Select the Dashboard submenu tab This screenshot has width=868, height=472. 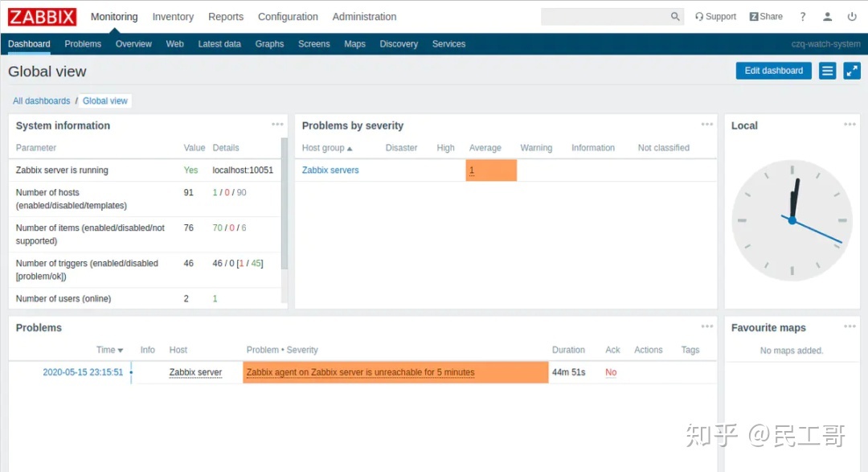pos(29,43)
